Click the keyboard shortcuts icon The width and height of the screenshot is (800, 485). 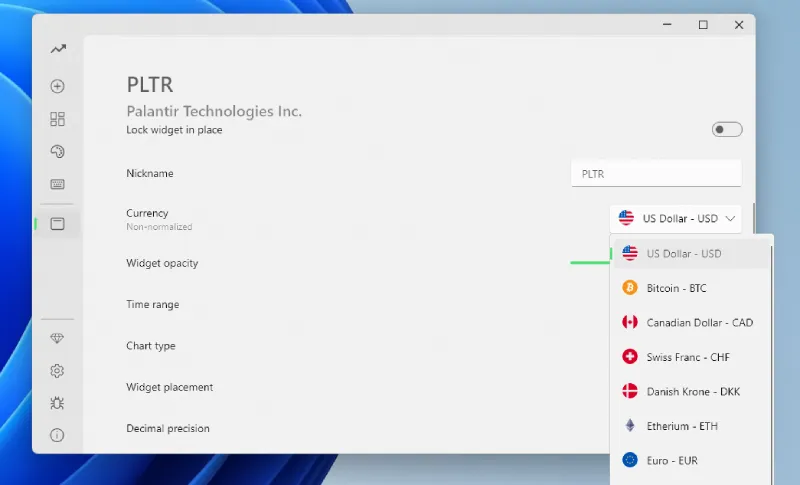pyautogui.click(x=58, y=185)
